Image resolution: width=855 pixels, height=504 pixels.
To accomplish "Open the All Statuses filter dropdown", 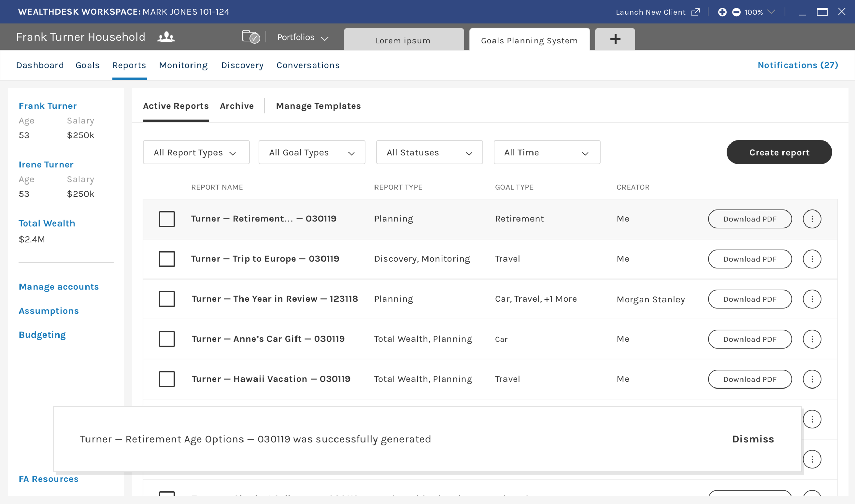I will (429, 152).
